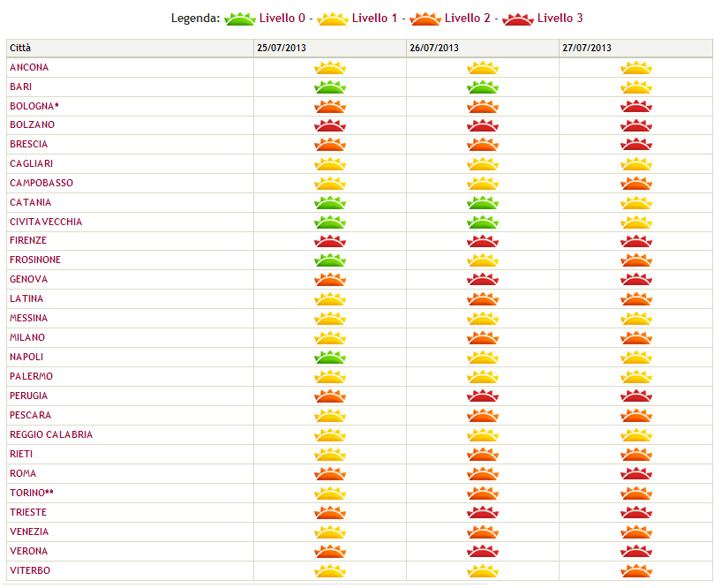Click the 26/07/2013 column header
This screenshot has height=588, width=714.
click(483, 48)
